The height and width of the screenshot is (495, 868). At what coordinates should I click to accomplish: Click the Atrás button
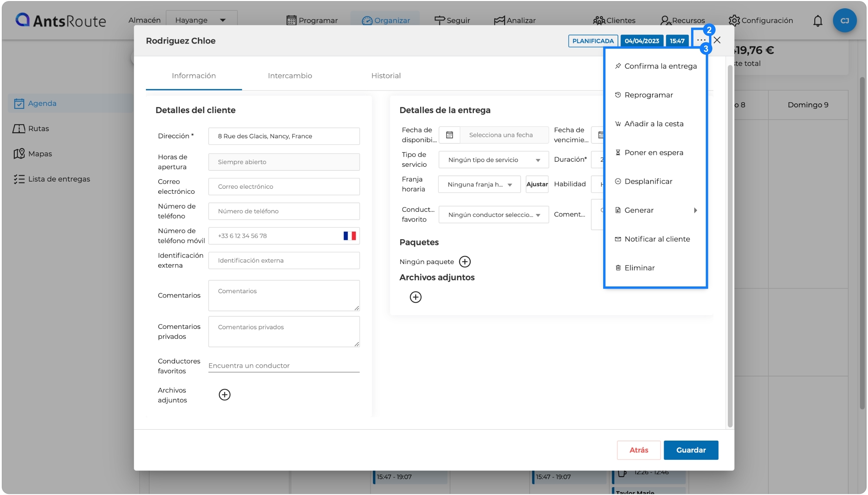click(638, 450)
